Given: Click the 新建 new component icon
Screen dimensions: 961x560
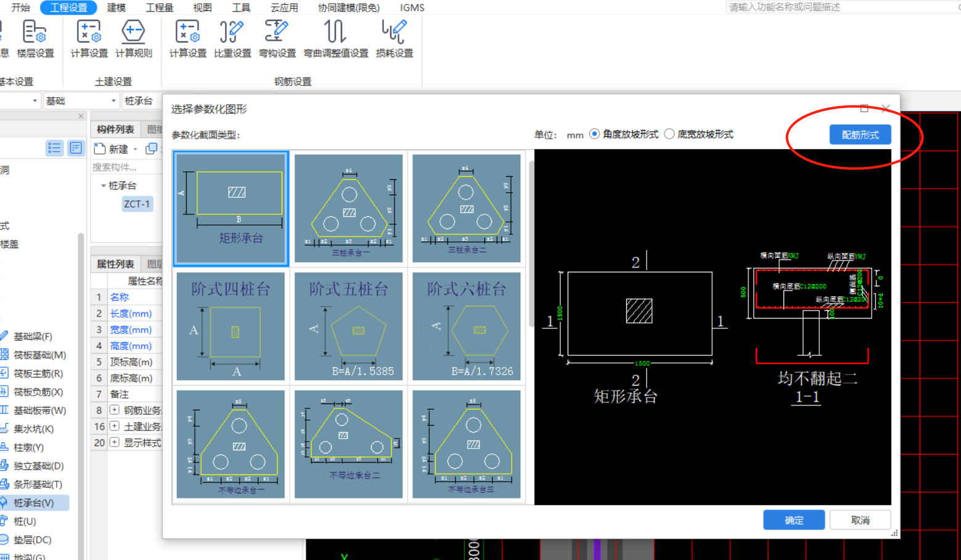Looking at the screenshot, I should [x=100, y=148].
